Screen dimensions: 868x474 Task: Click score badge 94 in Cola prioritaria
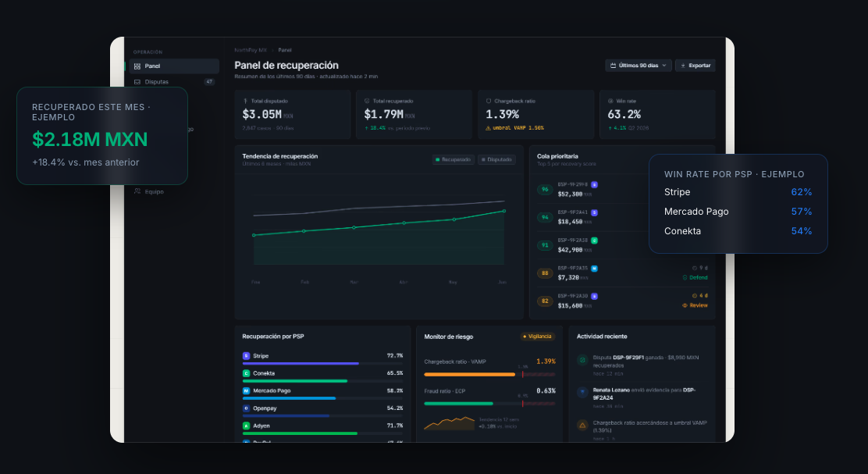pyautogui.click(x=545, y=217)
